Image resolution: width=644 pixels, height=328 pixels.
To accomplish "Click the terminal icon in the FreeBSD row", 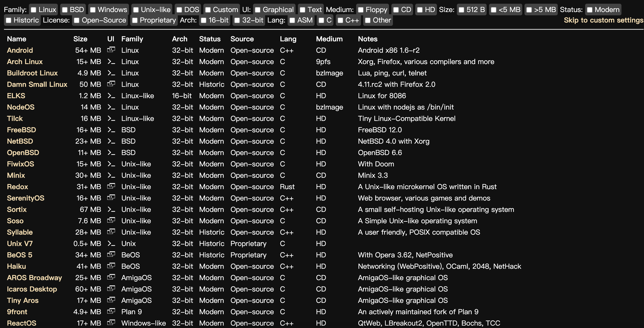I will point(111,130).
